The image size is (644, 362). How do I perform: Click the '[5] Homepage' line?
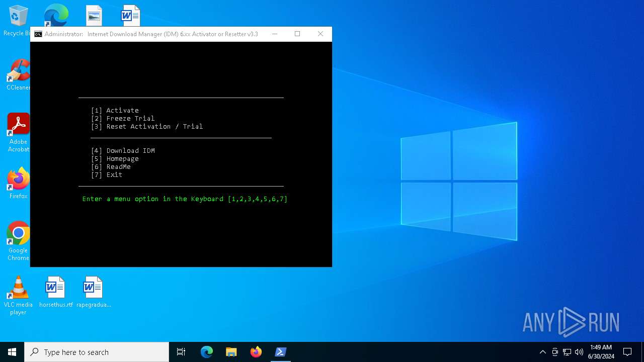pyautogui.click(x=115, y=159)
